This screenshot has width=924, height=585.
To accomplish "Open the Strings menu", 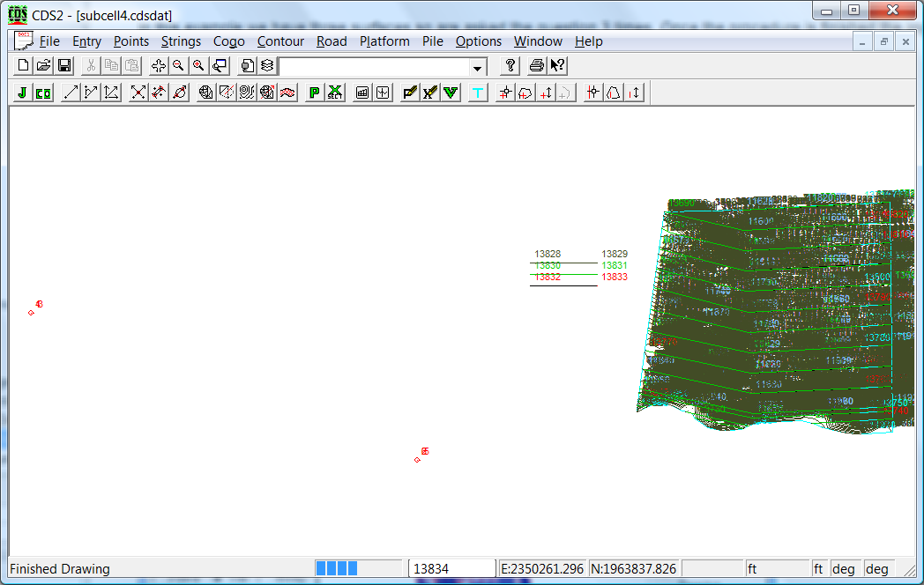I will coord(181,41).
